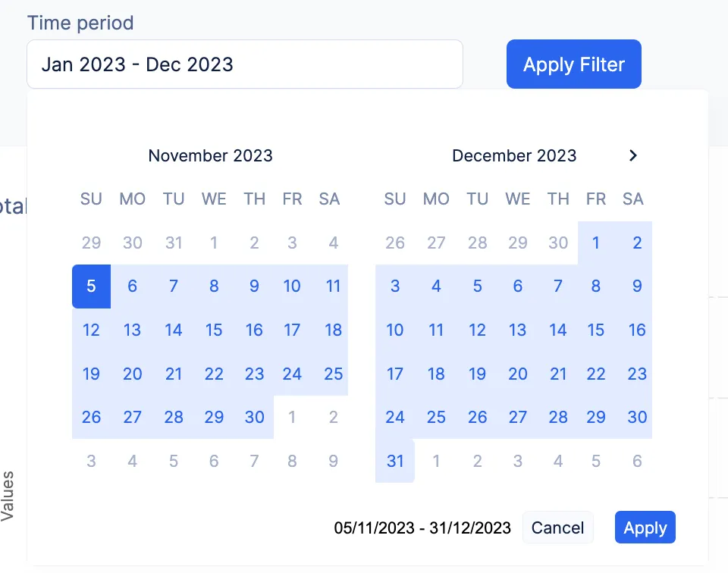Apply the selected date range
The width and height of the screenshot is (728, 573).
(645, 528)
